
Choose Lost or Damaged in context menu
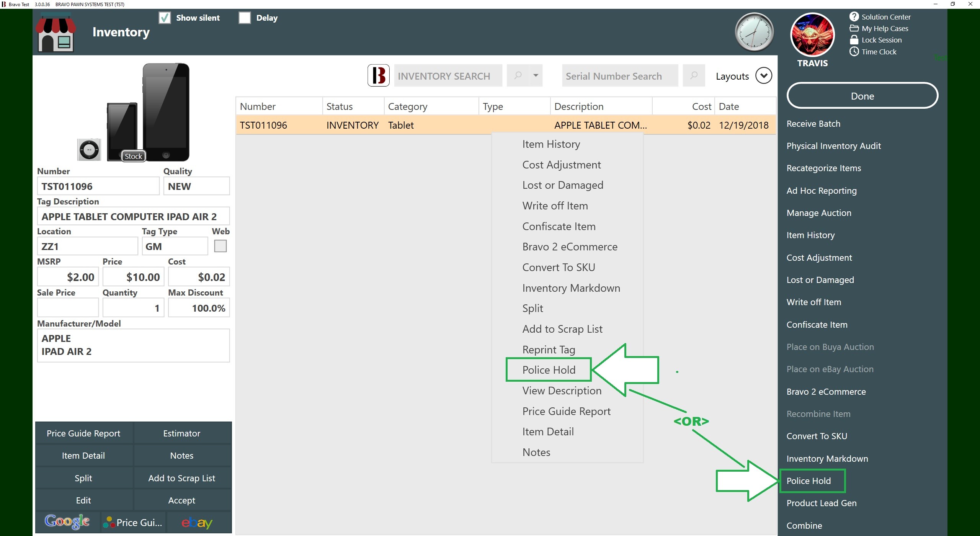(563, 185)
